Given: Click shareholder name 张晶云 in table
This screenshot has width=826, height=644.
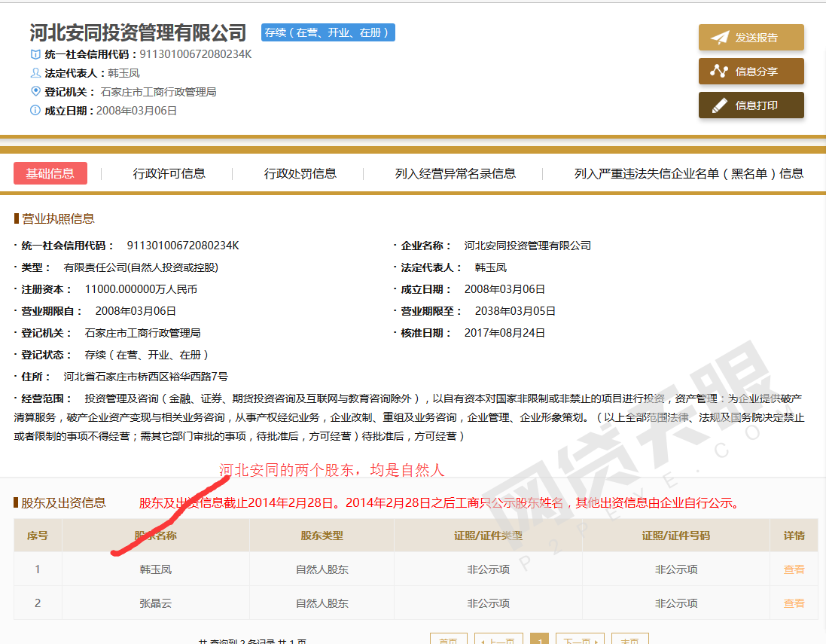Looking at the screenshot, I should (155, 603).
